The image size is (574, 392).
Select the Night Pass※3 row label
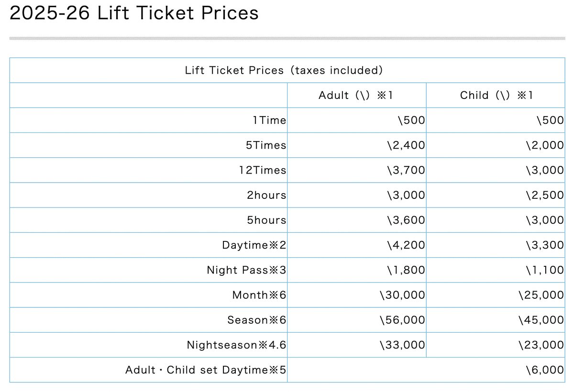(x=246, y=270)
